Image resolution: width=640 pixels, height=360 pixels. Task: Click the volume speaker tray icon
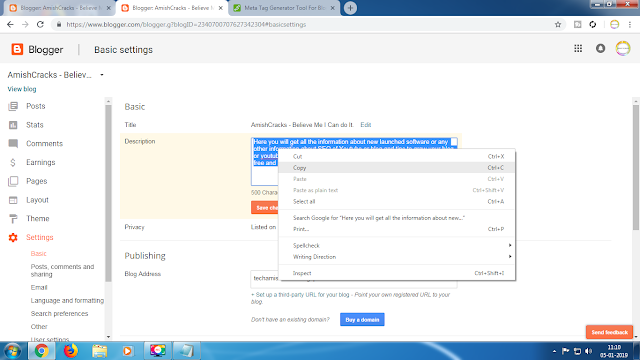click(x=588, y=351)
